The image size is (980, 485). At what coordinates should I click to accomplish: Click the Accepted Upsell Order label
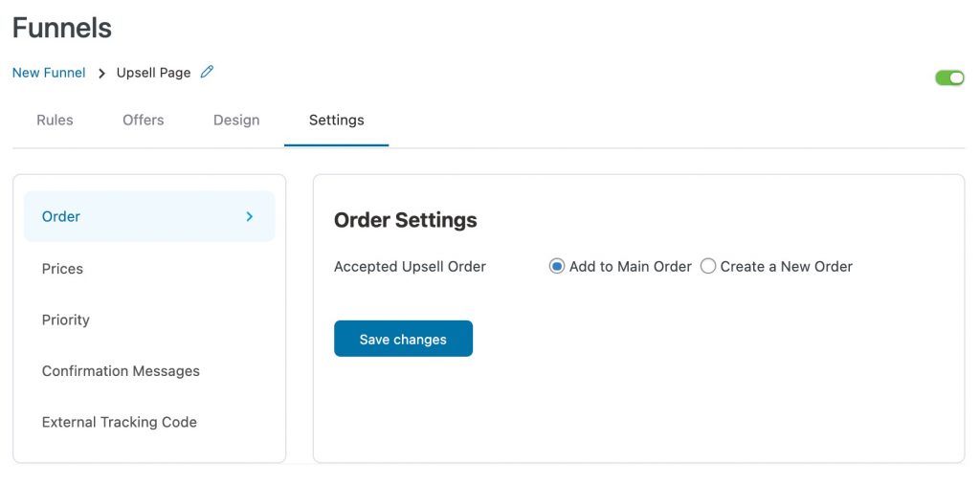coord(410,267)
